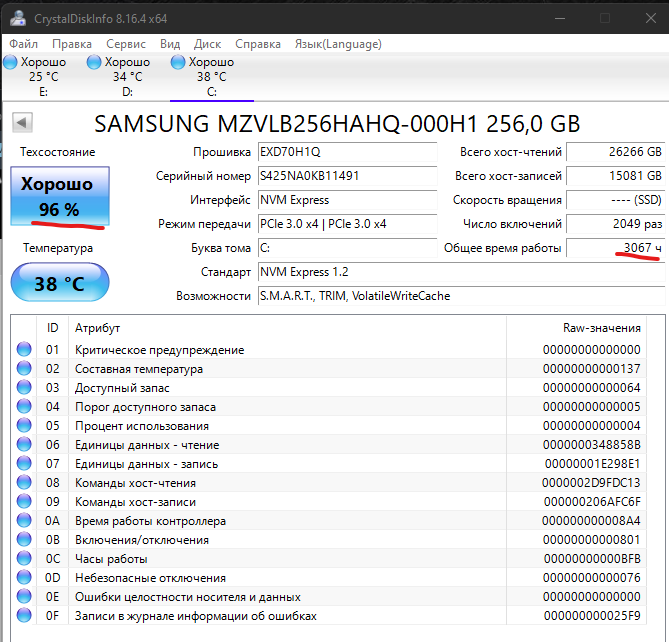
Task: Click status orb of attribute 0C row
Action: (x=24, y=558)
